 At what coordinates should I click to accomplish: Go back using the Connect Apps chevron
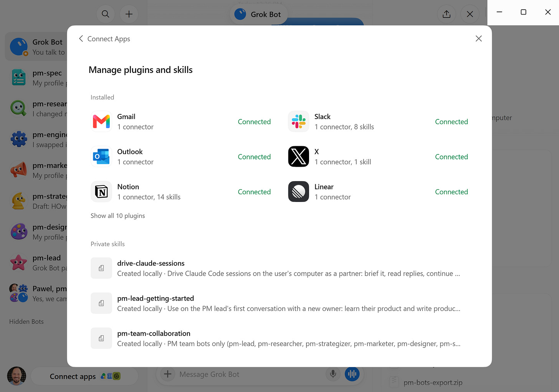point(81,38)
